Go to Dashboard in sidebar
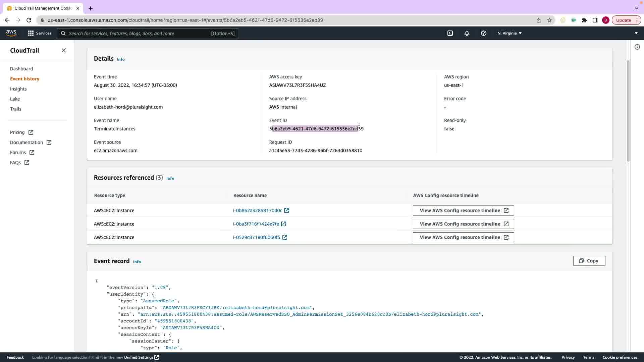Image resolution: width=644 pixels, height=362 pixels. pos(21,69)
